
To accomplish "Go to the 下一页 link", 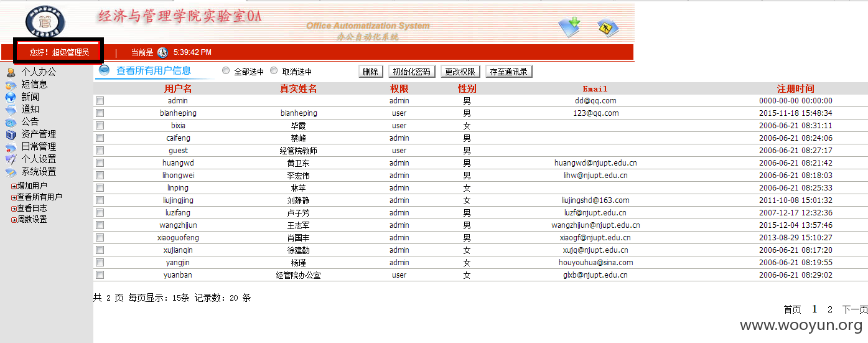I will pyautogui.click(x=855, y=310).
